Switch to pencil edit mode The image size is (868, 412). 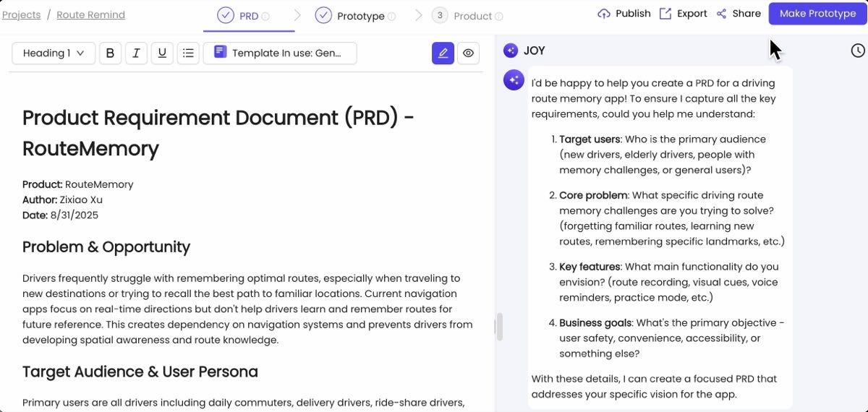(443, 53)
